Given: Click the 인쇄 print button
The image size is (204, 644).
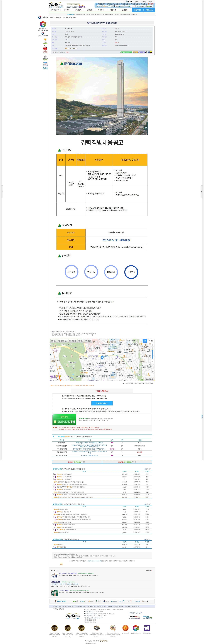Looking at the screenshot, I should tap(135, 52).
